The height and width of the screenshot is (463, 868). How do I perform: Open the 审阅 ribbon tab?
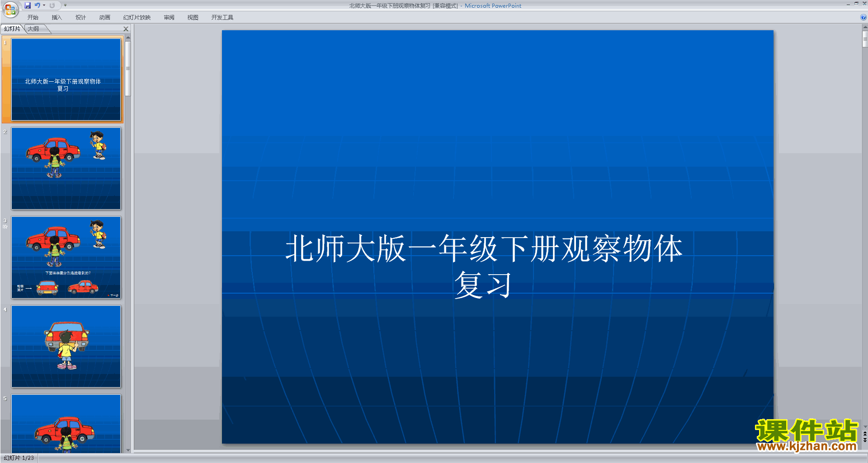tap(169, 18)
